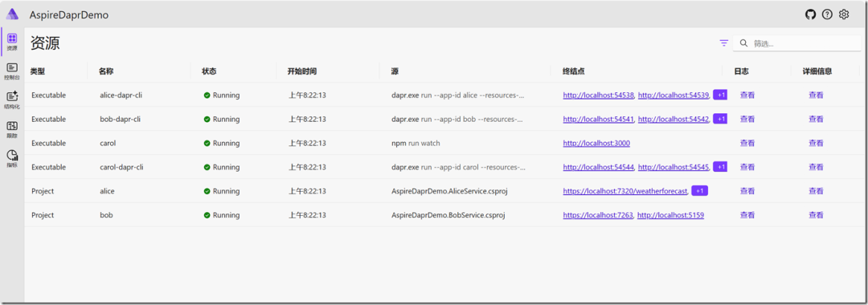
Task: View details for carol-dapr-cli
Action: click(x=816, y=167)
